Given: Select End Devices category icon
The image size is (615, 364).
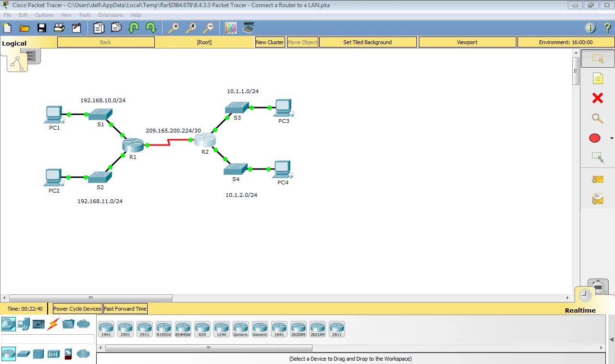Looking at the screenshot, I should pos(24,324).
